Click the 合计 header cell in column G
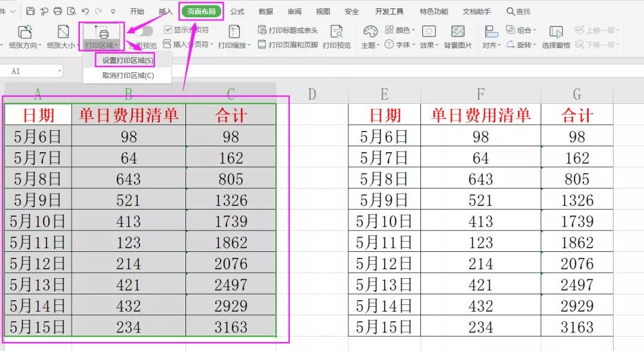644x351 pixels. (x=577, y=115)
